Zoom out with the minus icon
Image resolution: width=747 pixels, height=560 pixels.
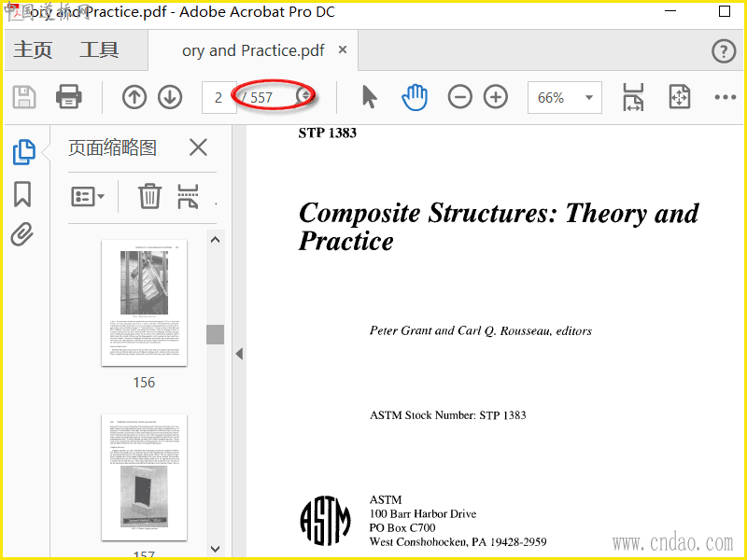click(459, 97)
